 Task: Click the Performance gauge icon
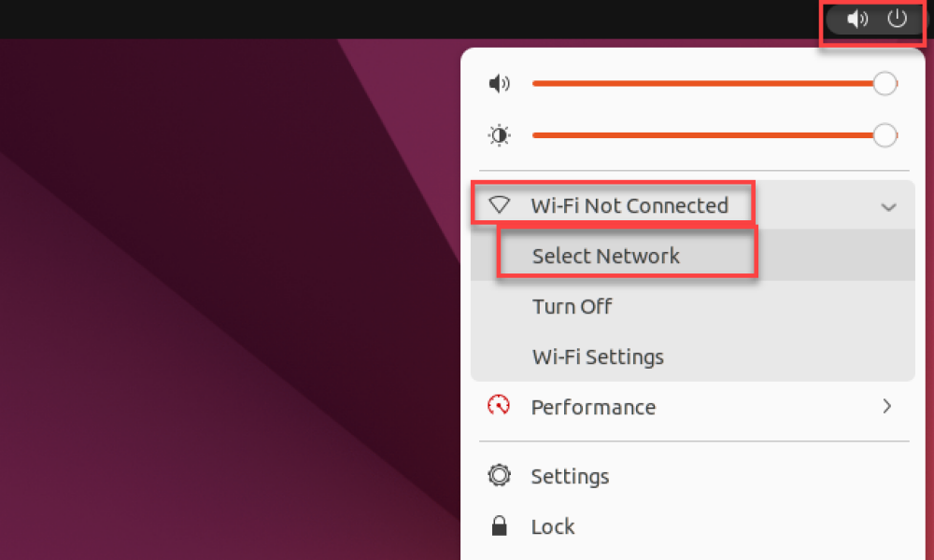[499, 406]
